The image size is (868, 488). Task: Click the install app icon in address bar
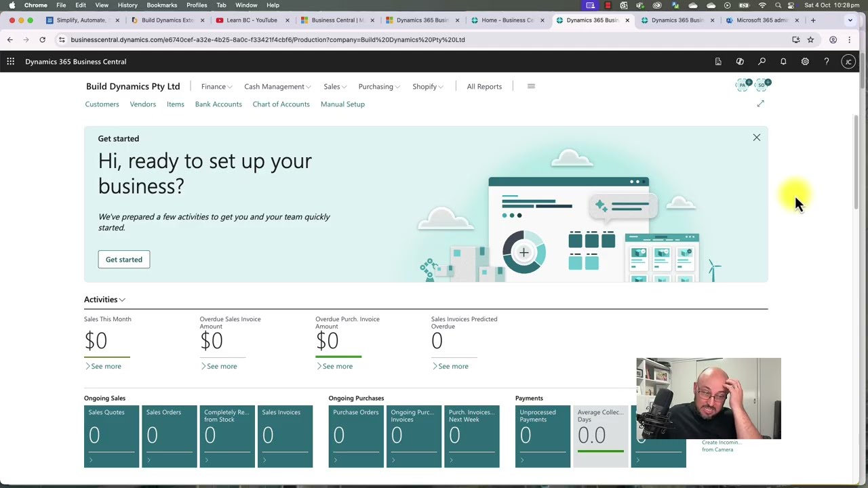(x=795, y=39)
